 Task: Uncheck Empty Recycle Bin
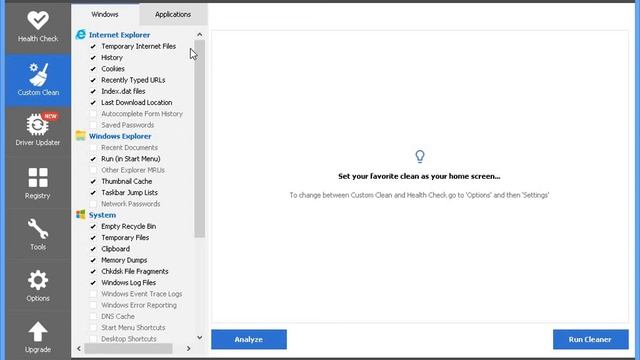tap(93, 226)
